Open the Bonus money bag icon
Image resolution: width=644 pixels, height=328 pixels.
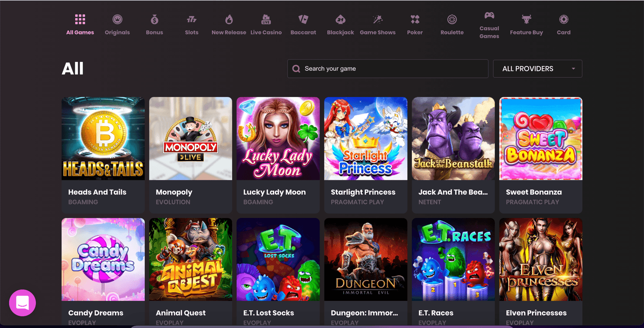pos(154,19)
